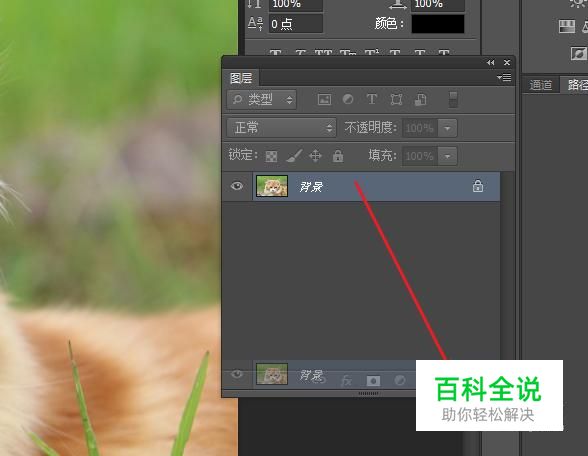
Task: Lock position move icon
Action: (315, 156)
